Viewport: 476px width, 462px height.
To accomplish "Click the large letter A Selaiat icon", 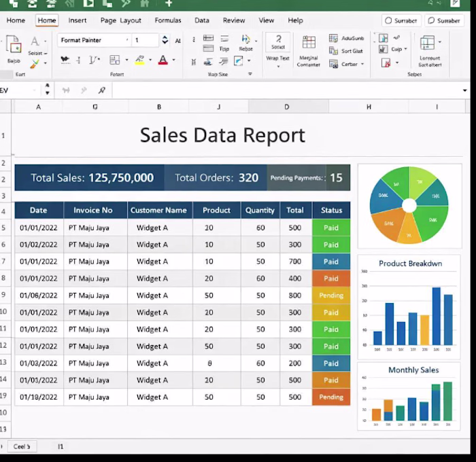I will click(x=35, y=41).
